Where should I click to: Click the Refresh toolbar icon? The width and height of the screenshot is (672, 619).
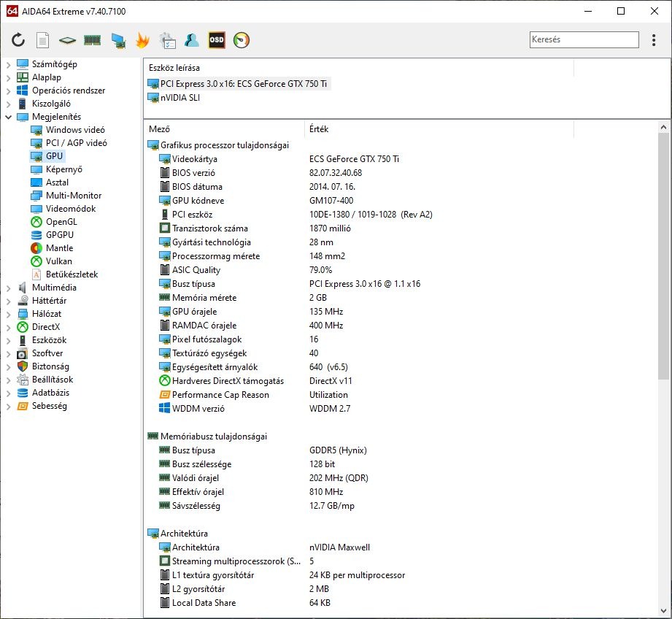pyautogui.click(x=18, y=40)
